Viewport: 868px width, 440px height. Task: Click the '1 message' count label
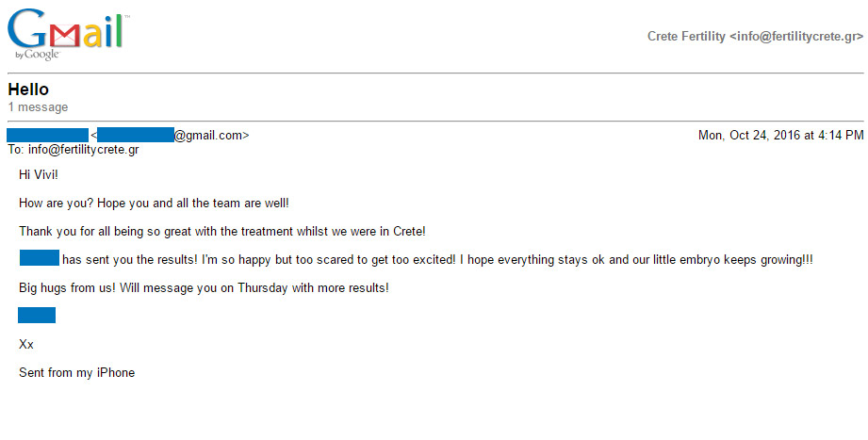coord(39,107)
